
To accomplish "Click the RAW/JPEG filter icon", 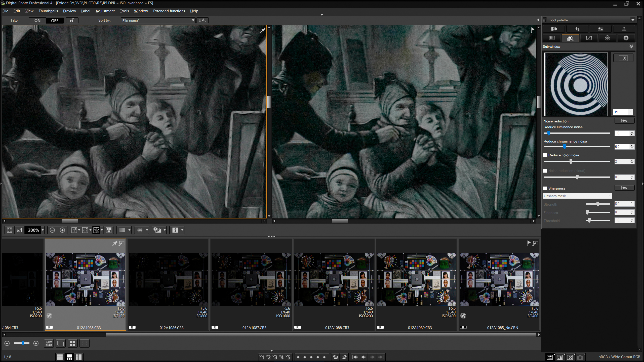I will [x=49, y=343].
